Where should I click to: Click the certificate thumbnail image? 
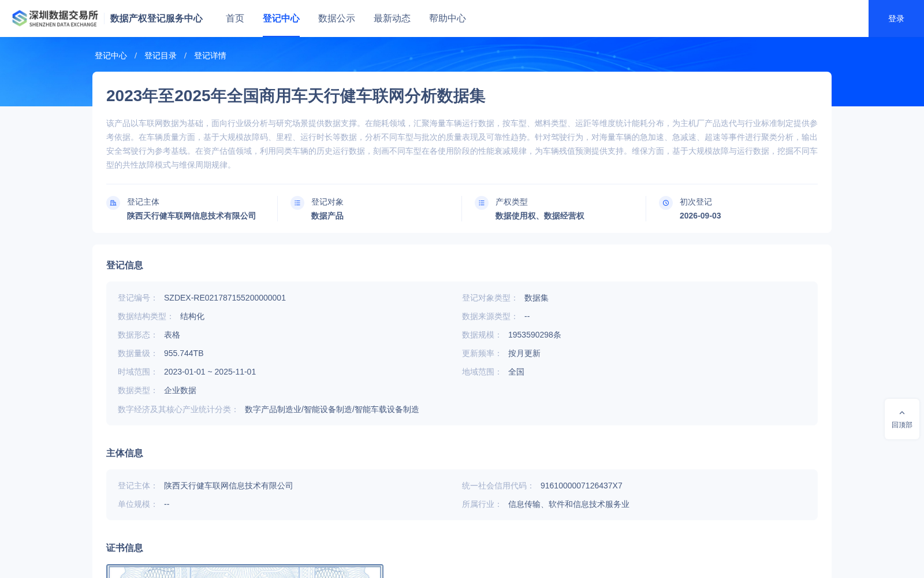[245, 571]
